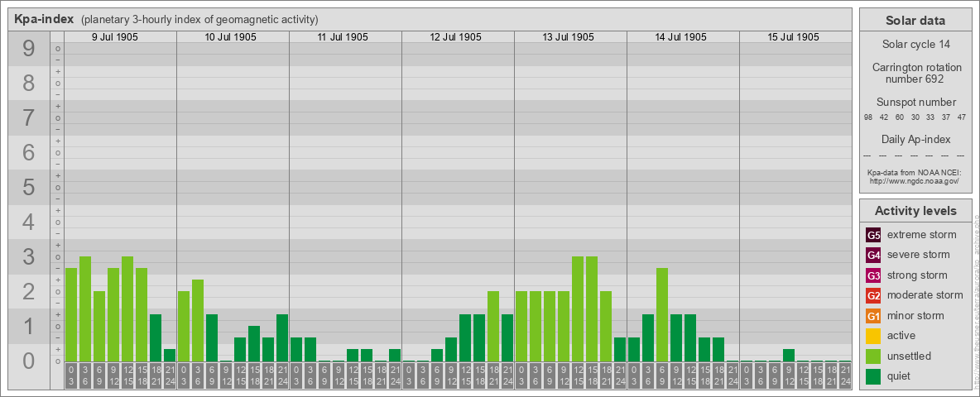Select the dark green quiet swatch
This screenshot has height=397, width=980.
(x=873, y=375)
